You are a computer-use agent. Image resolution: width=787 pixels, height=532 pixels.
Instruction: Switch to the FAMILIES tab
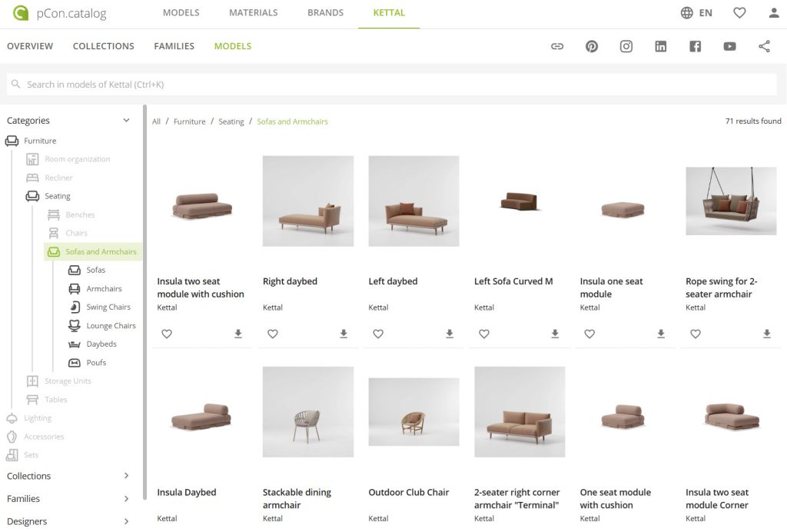(174, 46)
